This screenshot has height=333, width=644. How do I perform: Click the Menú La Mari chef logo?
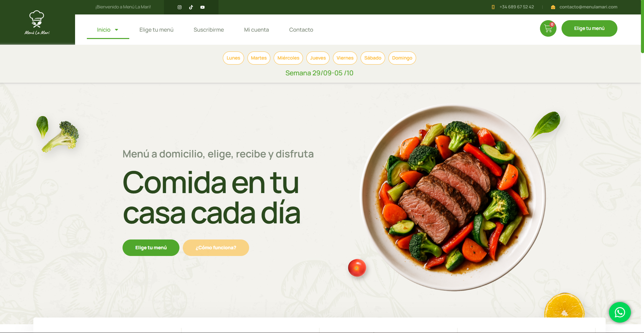click(x=37, y=23)
